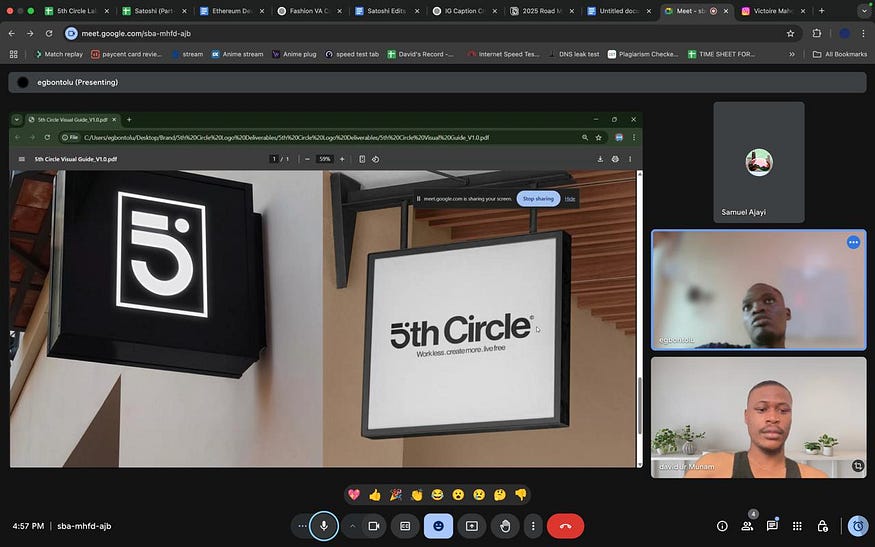Zoom out the shared PDF viewer
The width and height of the screenshot is (875, 547).
(307, 159)
